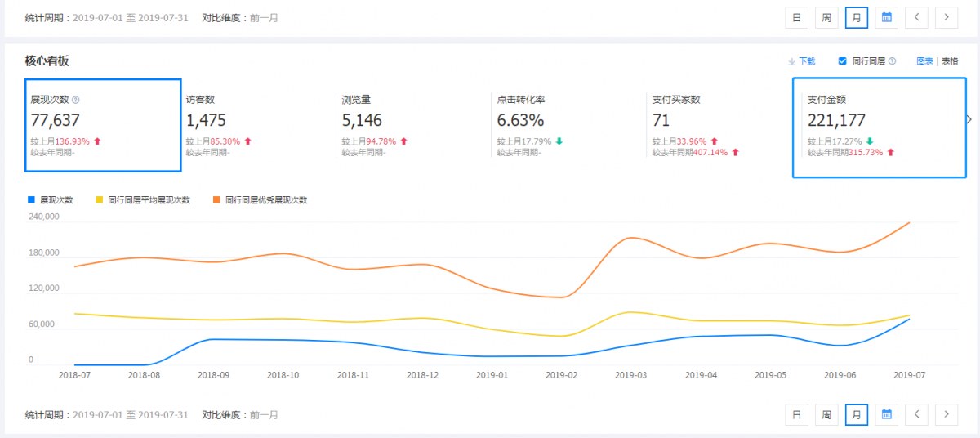980x438 pixels.
Task: Go to next period using top right arrow
Action: (947, 17)
